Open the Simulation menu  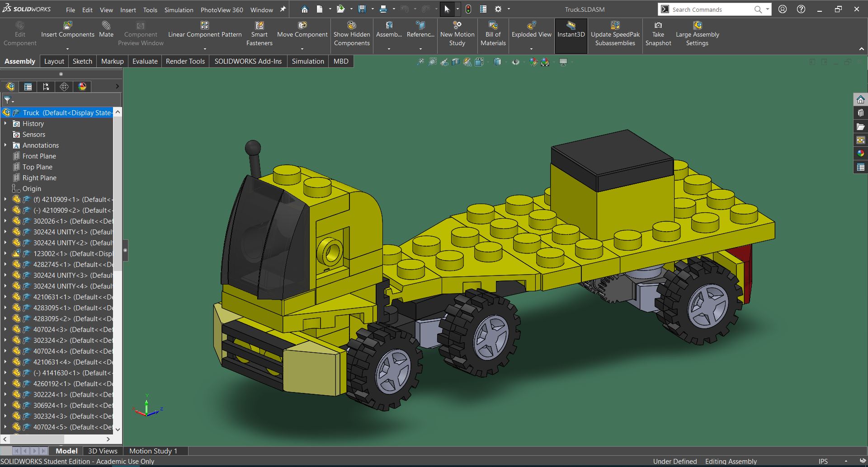[x=179, y=10]
